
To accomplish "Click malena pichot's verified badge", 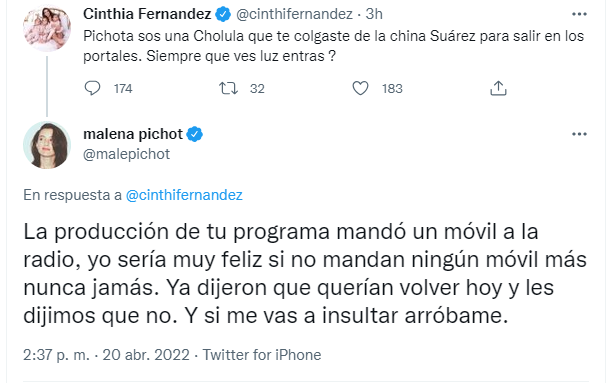I will click(x=194, y=134).
